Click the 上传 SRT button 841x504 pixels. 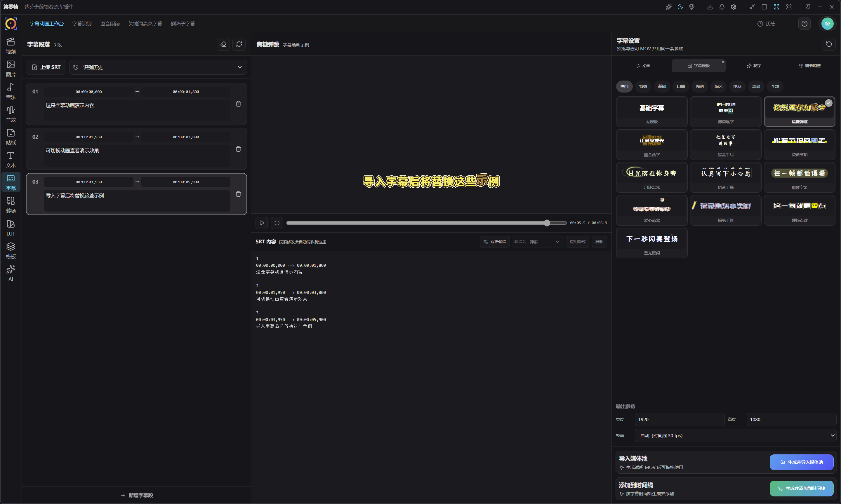click(46, 67)
